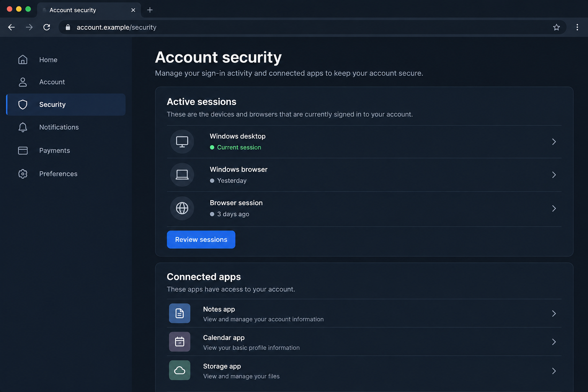Click the Calendar app icon
The width and height of the screenshot is (588, 392).
[180, 342]
